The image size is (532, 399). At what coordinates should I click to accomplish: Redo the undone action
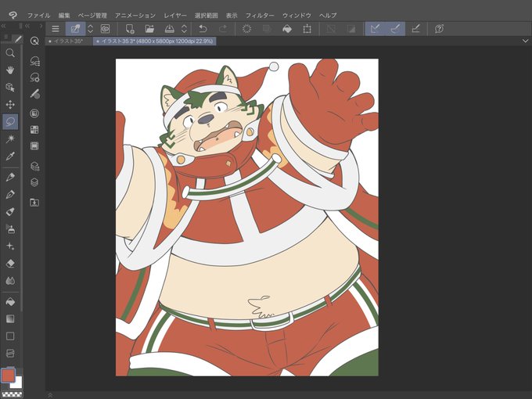[223, 29]
